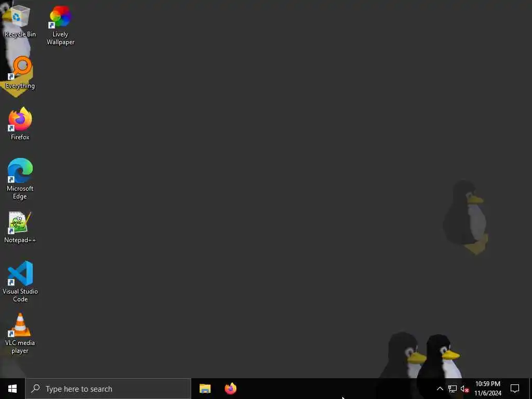Launch Firefox from the taskbar
The width and height of the screenshot is (532, 399).
[x=231, y=389]
